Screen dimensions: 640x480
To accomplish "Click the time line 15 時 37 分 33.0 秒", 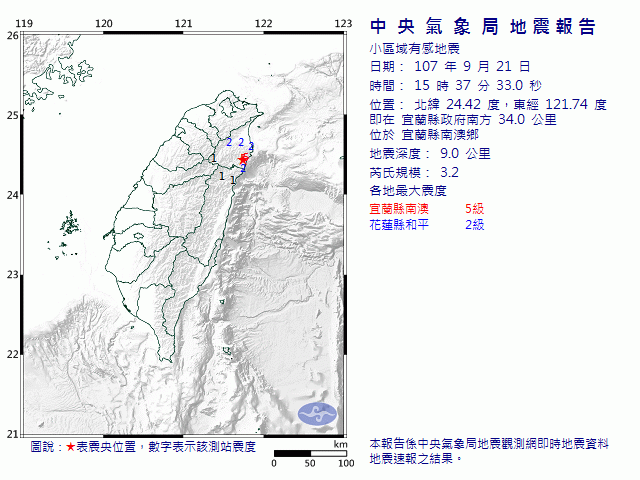I will [456, 85].
